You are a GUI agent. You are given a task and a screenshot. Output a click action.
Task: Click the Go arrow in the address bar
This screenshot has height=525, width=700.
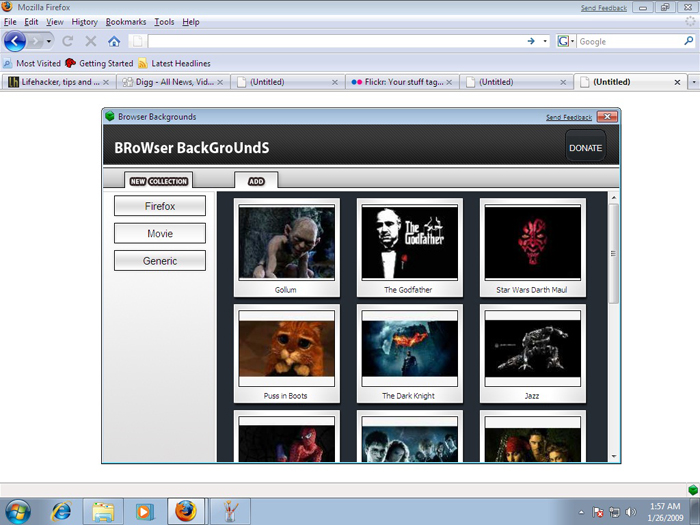[x=531, y=41]
